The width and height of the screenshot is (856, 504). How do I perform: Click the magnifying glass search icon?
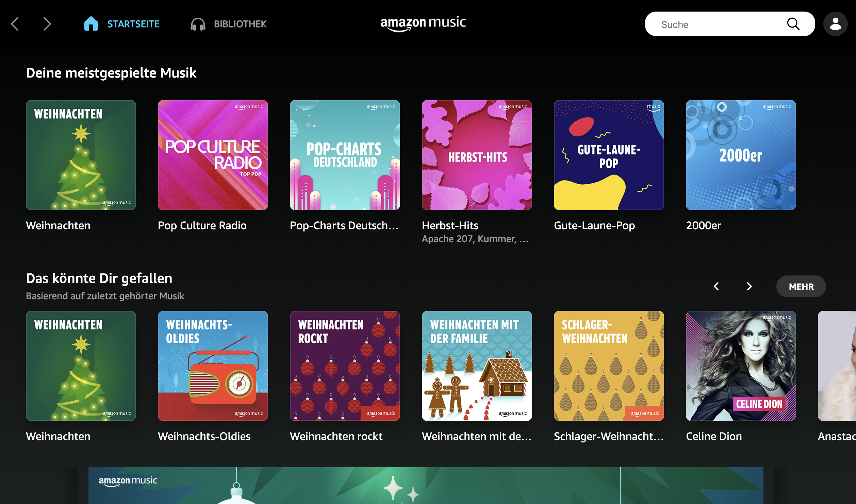[793, 24]
